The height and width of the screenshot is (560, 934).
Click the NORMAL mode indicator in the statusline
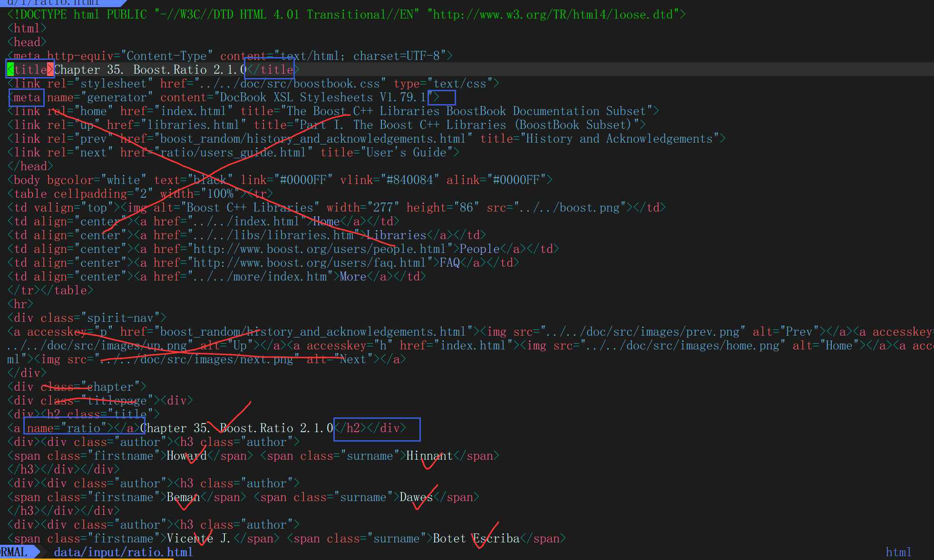point(14,552)
